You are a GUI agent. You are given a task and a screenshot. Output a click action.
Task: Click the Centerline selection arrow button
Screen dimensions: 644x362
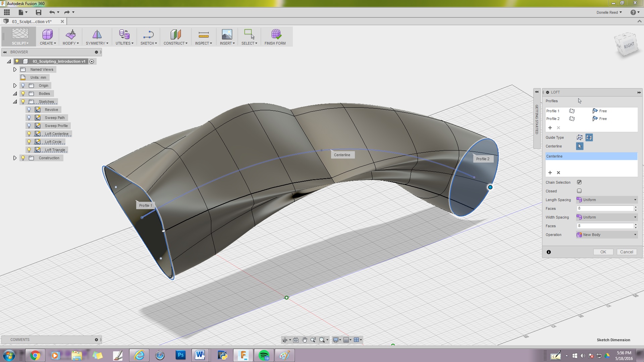point(580,146)
